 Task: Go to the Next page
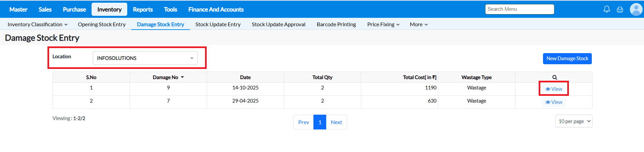336,122
